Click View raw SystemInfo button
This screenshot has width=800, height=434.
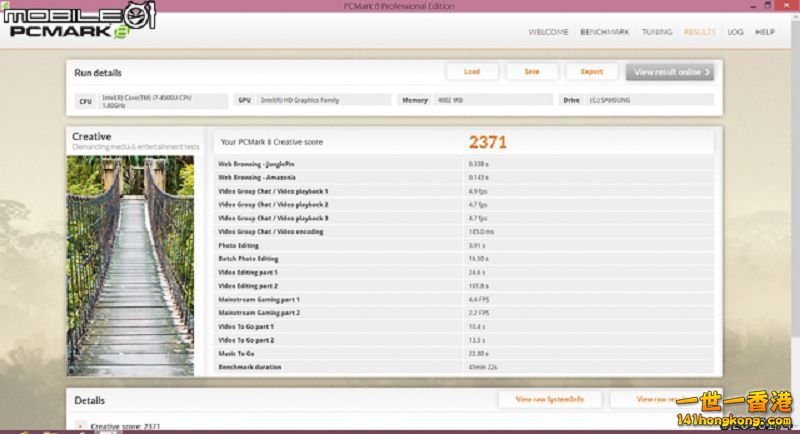click(550, 399)
